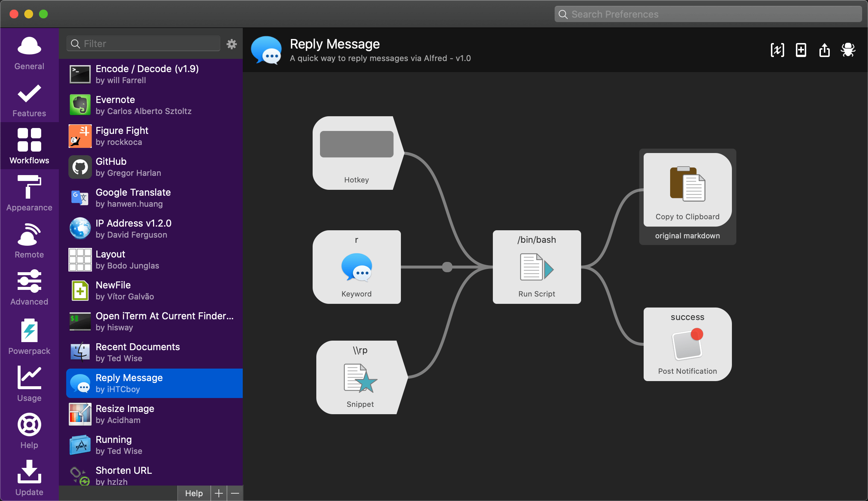This screenshot has height=501, width=868.
Task: Select the Recent Documents workflow
Action: (x=154, y=352)
